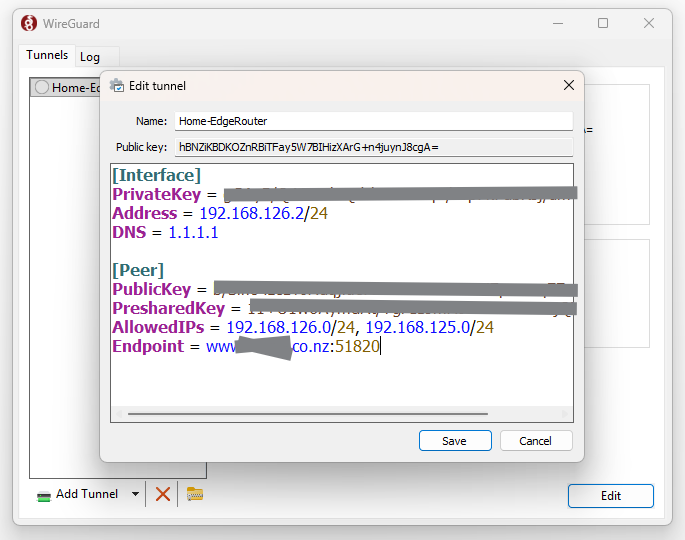The height and width of the screenshot is (540, 685).
Task: Click the scrollbar's right arrow in editor
Action: pos(565,413)
